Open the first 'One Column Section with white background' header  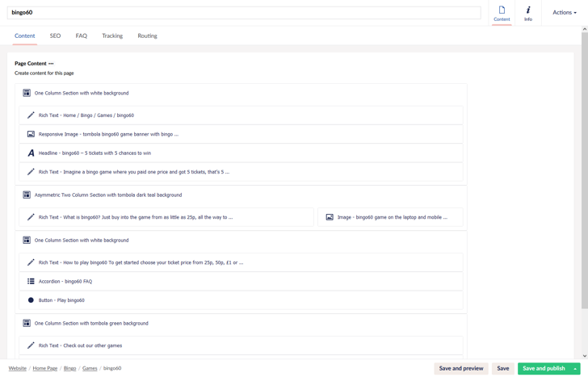[x=241, y=93]
